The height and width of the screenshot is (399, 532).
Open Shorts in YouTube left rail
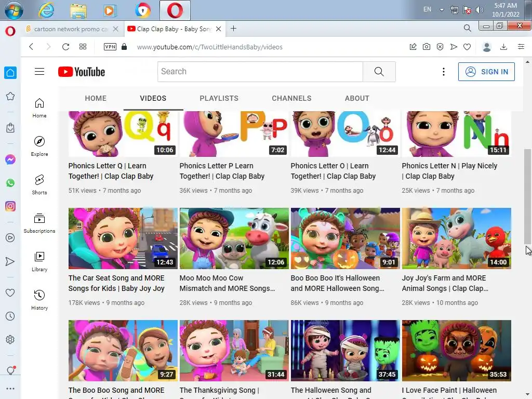pyautogui.click(x=39, y=184)
